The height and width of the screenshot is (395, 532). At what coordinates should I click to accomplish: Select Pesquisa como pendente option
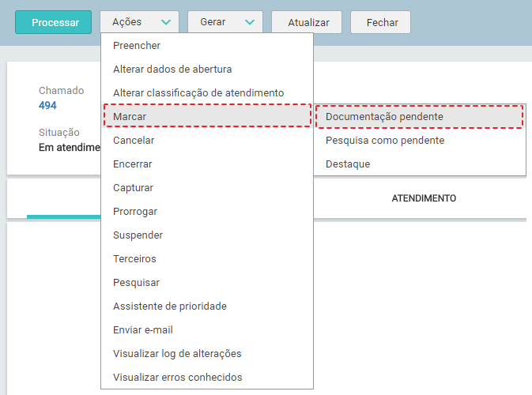420,141
